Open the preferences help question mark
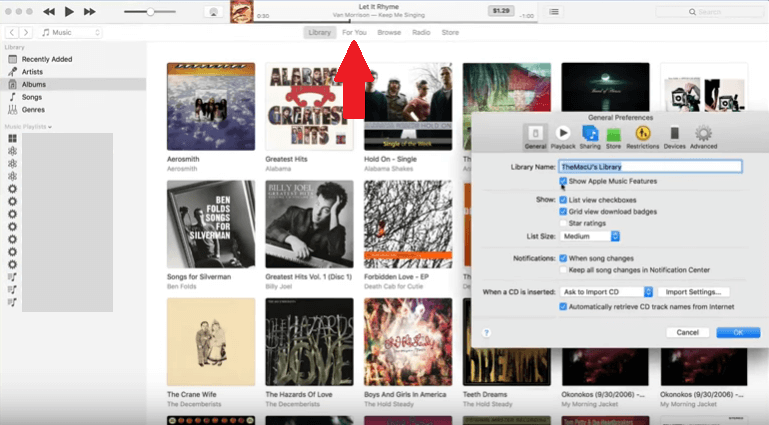The image size is (769, 425). [487, 333]
